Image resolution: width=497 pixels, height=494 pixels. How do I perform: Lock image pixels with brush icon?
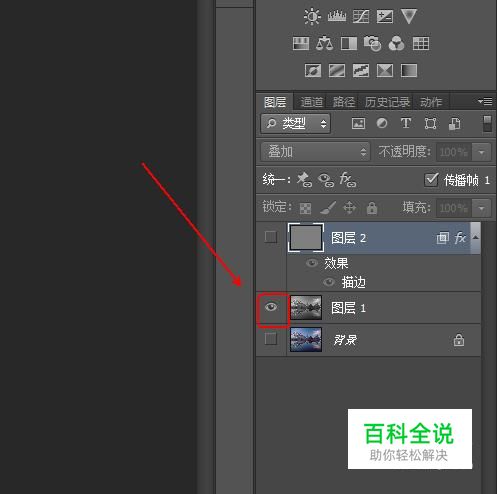(x=328, y=208)
